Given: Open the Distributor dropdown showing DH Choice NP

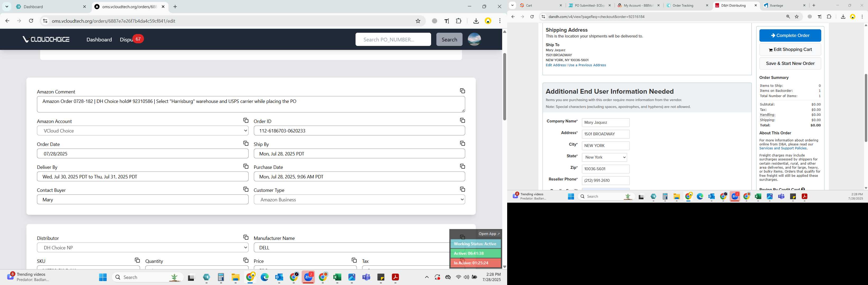Looking at the screenshot, I should (143, 248).
